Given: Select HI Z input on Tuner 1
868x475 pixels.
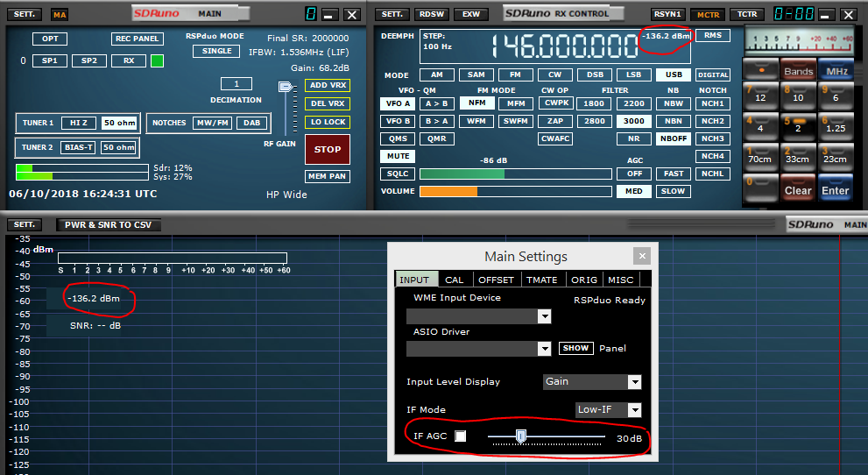Looking at the screenshot, I should coord(79,123).
